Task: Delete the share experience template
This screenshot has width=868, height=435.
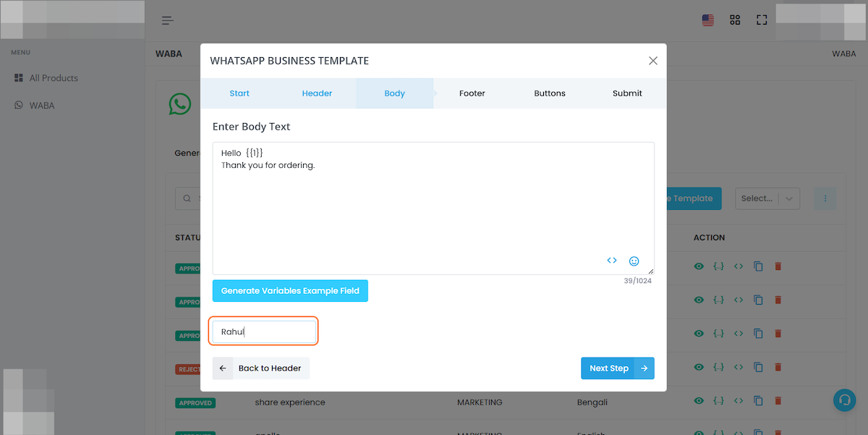Action: (778, 400)
